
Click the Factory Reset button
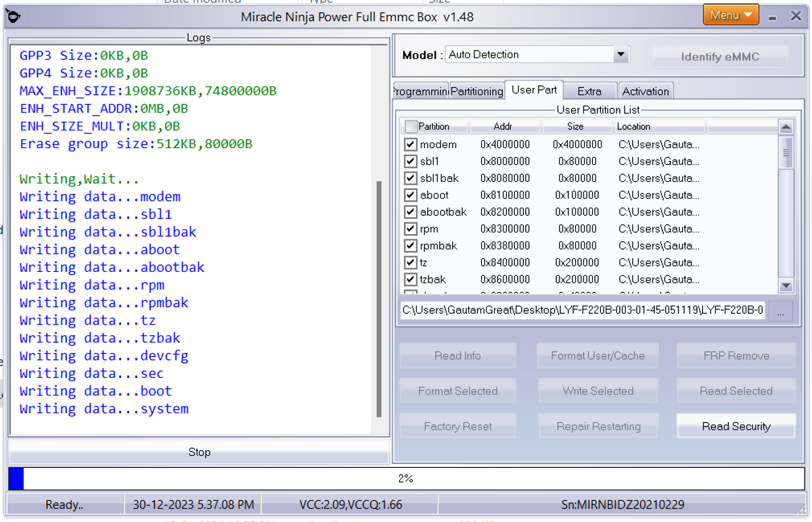(457, 427)
